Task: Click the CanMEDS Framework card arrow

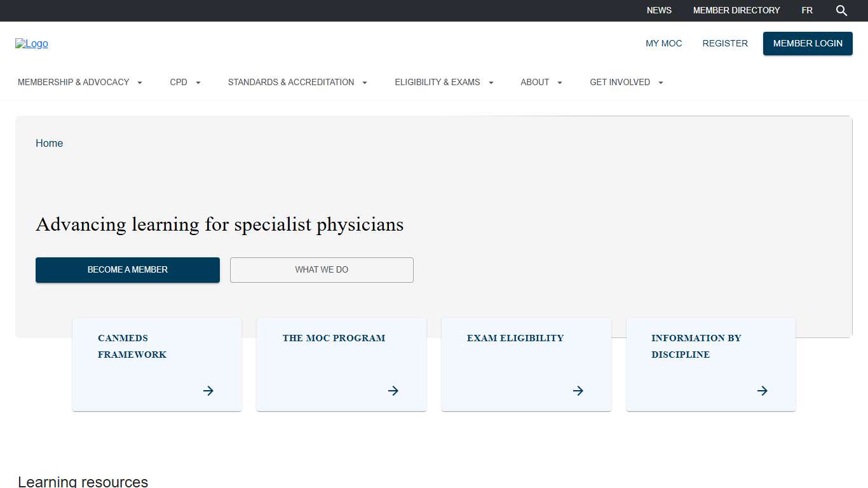Action: (208, 391)
